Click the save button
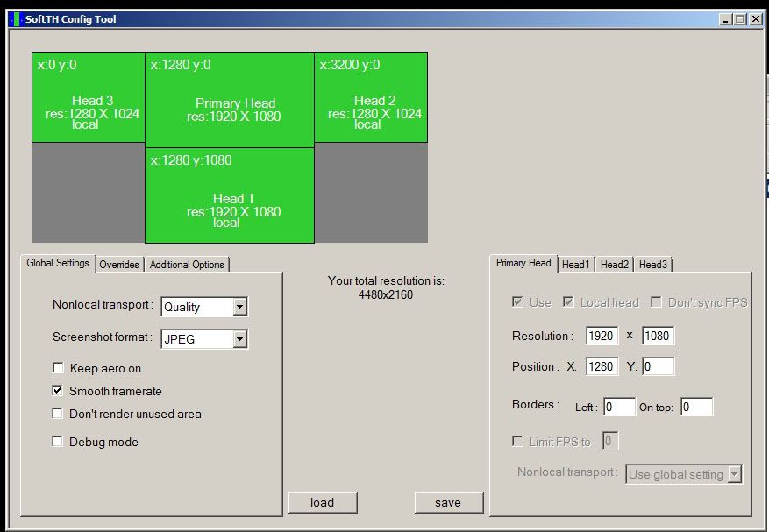This screenshot has width=769, height=532. click(x=449, y=502)
